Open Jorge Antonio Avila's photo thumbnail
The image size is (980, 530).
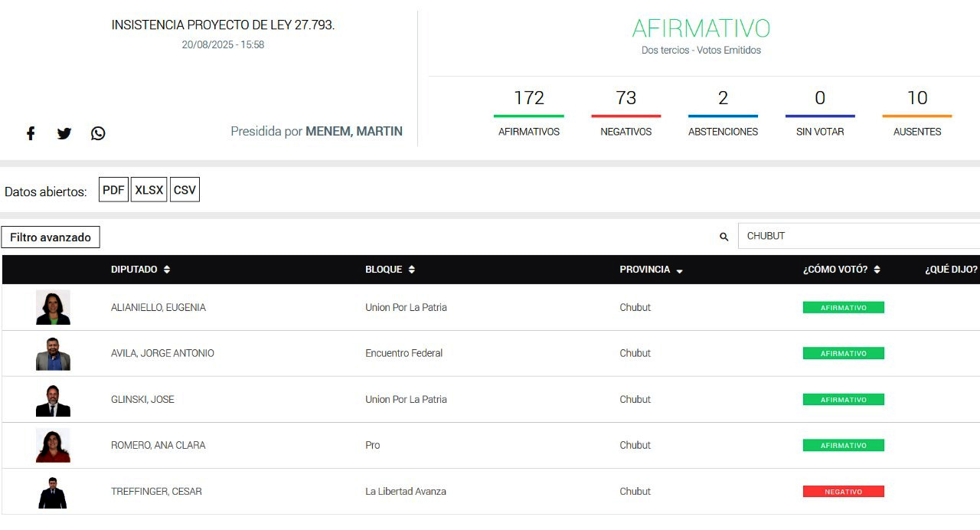coord(53,353)
